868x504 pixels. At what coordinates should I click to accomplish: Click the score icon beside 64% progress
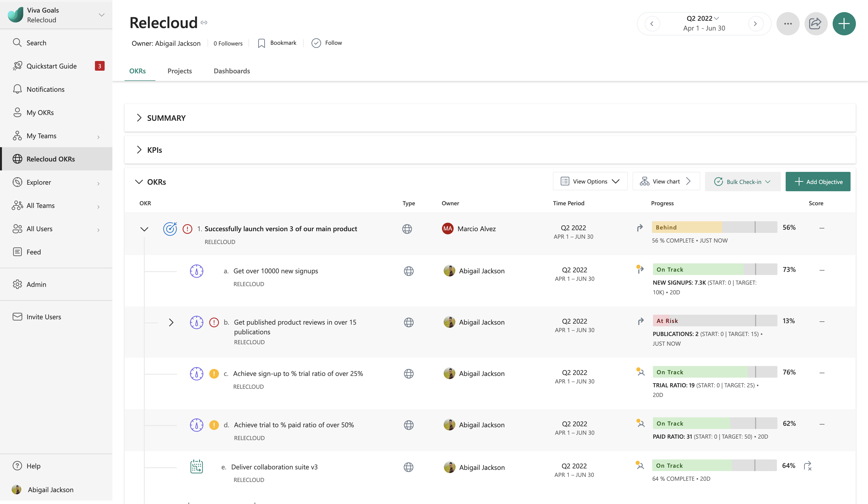[x=808, y=466]
